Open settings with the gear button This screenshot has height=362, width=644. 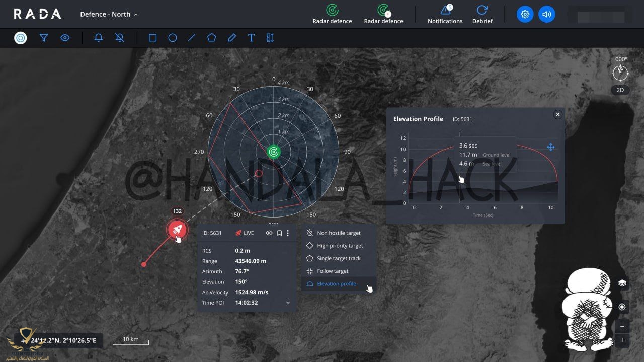point(525,14)
